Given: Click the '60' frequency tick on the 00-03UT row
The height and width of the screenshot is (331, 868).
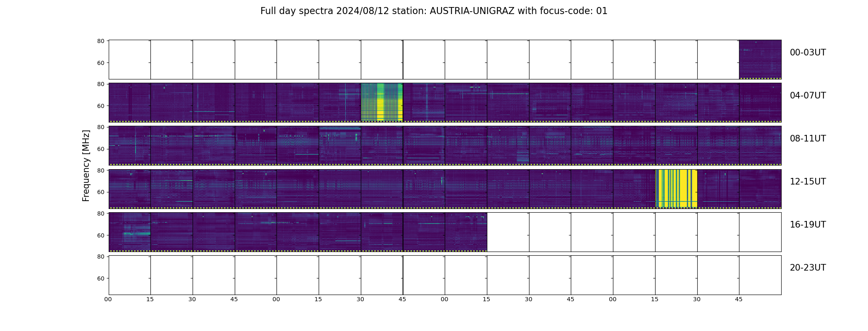Looking at the screenshot, I should (100, 63).
